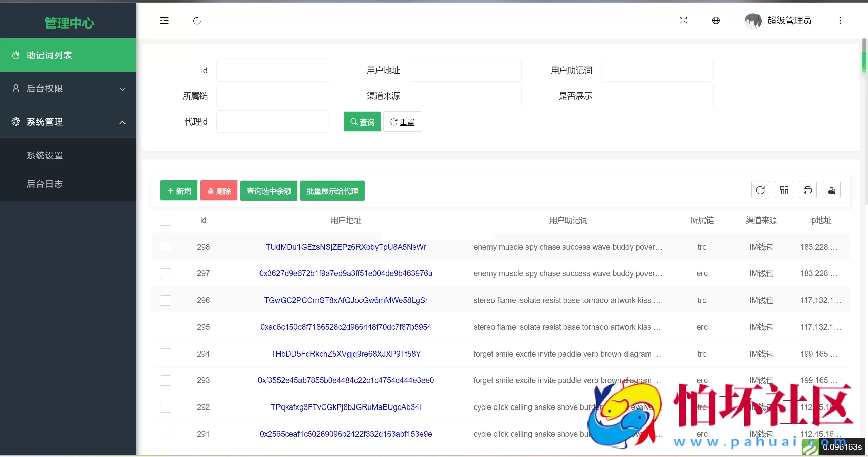This screenshot has height=457, width=868.
Task: Click the export data folder icon
Action: click(832, 190)
